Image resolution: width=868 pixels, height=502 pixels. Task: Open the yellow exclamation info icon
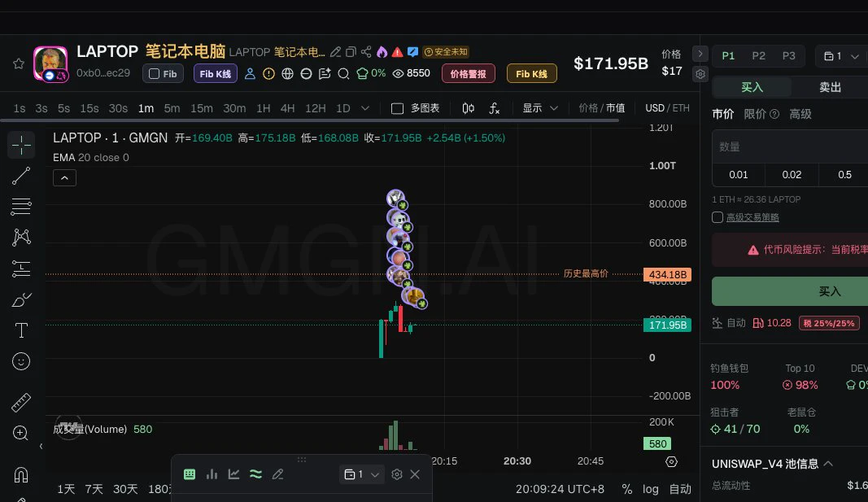tap(268, 73)
